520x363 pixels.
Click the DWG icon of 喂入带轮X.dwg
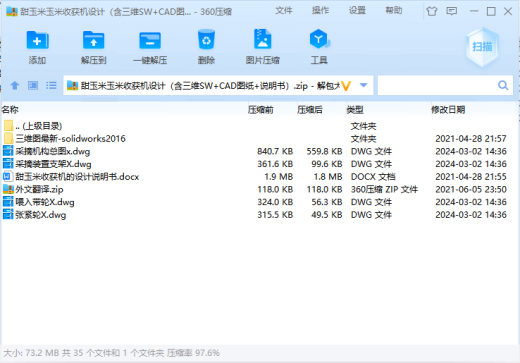coord(8,202)
